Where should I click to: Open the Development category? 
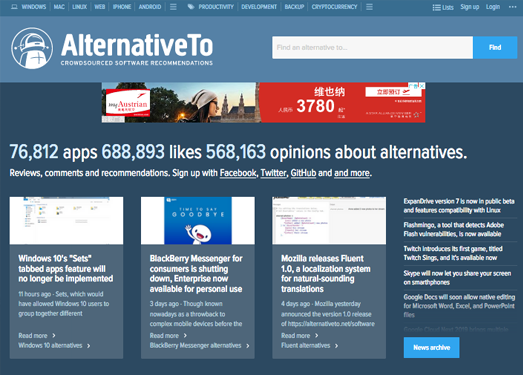[x=259, y=7]
